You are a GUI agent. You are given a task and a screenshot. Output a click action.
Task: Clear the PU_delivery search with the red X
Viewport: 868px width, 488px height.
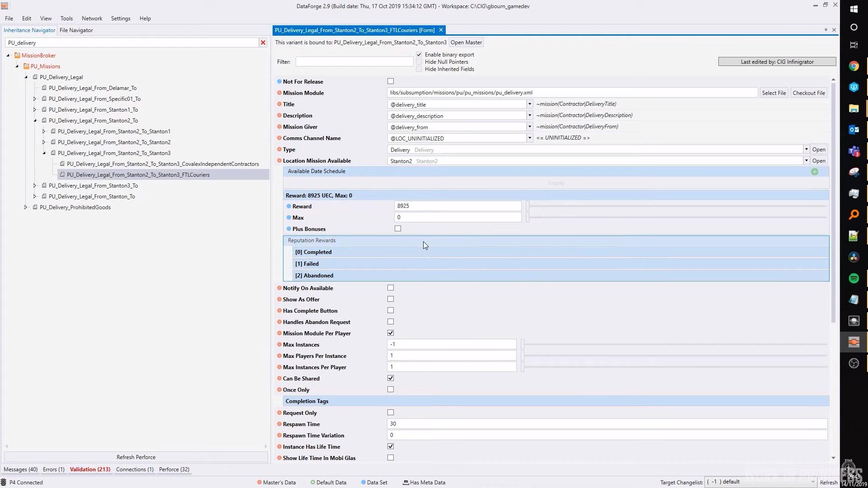(263, 42)
